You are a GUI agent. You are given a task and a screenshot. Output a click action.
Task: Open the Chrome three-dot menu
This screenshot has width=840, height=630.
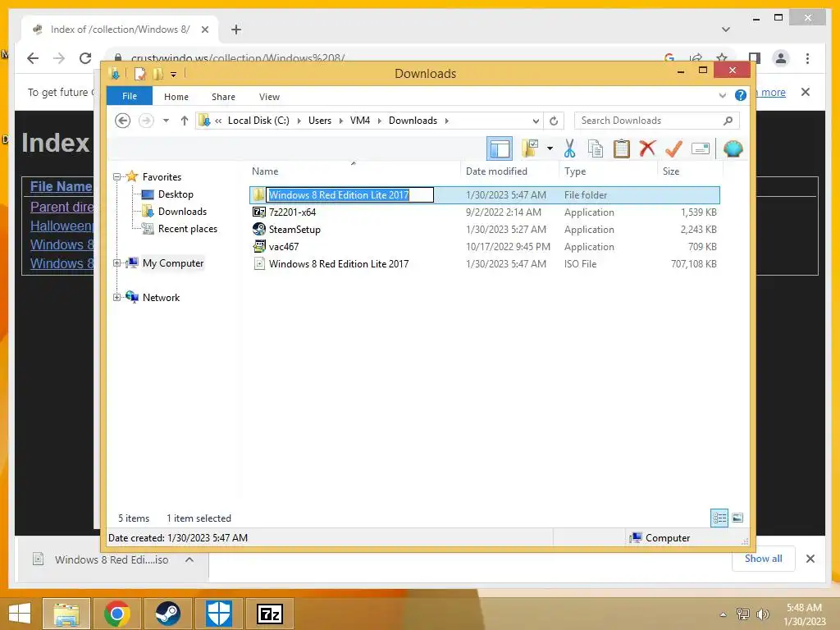(807, 58)
